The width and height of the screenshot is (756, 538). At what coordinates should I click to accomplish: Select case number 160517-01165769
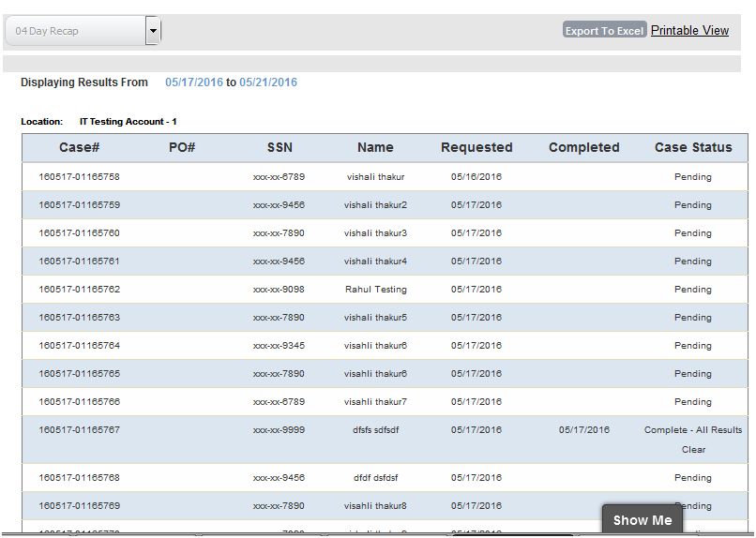pos(79,506)
